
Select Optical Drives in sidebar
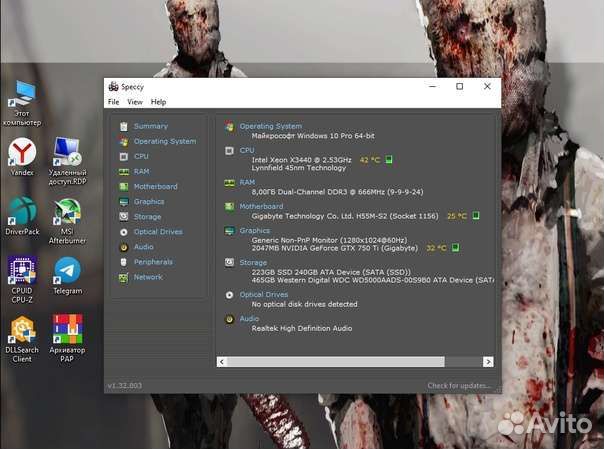click(157, 232)
